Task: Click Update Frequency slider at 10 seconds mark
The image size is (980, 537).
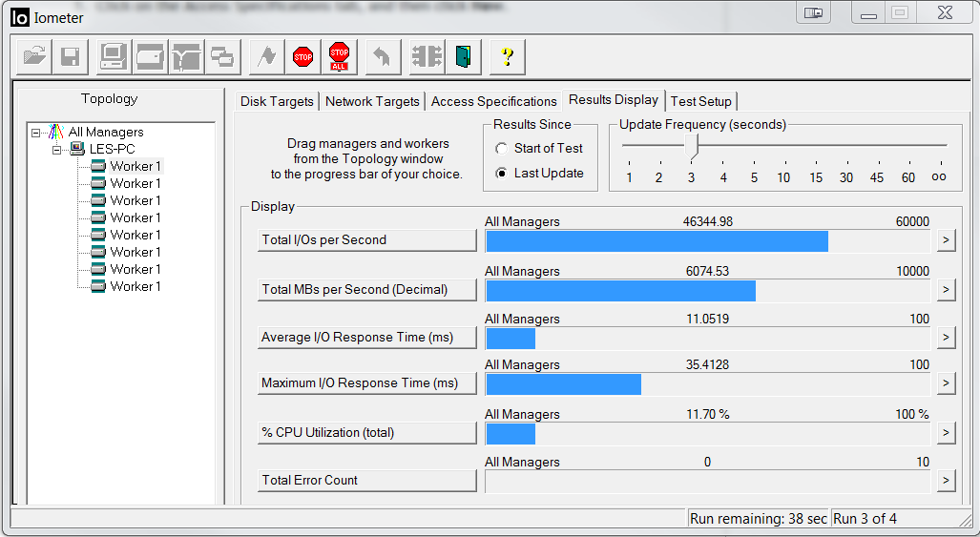Action: coord(783,146)
